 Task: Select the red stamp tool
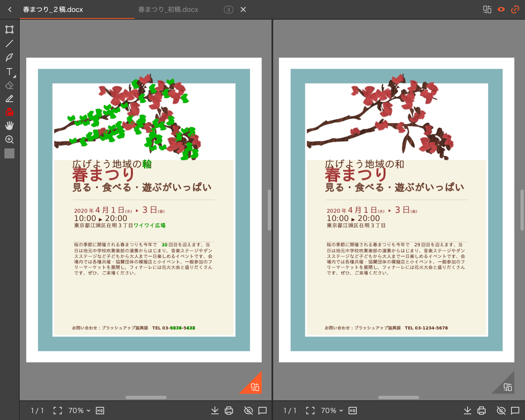tap(9, 112)
